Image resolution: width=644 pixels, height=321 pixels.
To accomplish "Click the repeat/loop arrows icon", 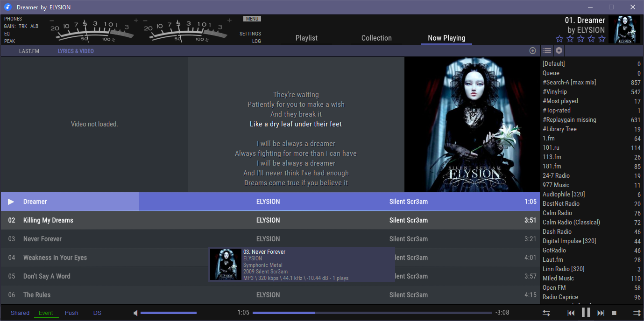I will 546,313.
